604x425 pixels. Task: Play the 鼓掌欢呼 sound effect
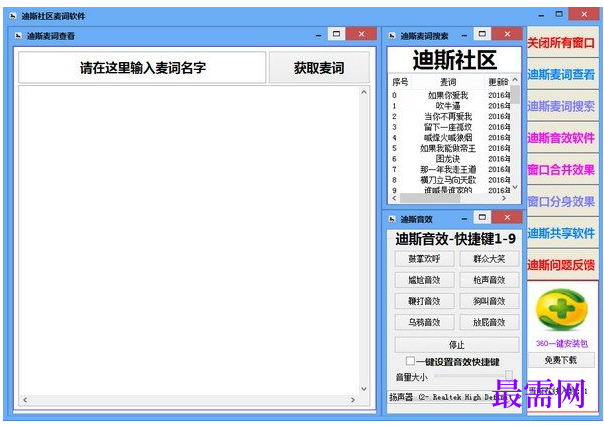(424, 259)
